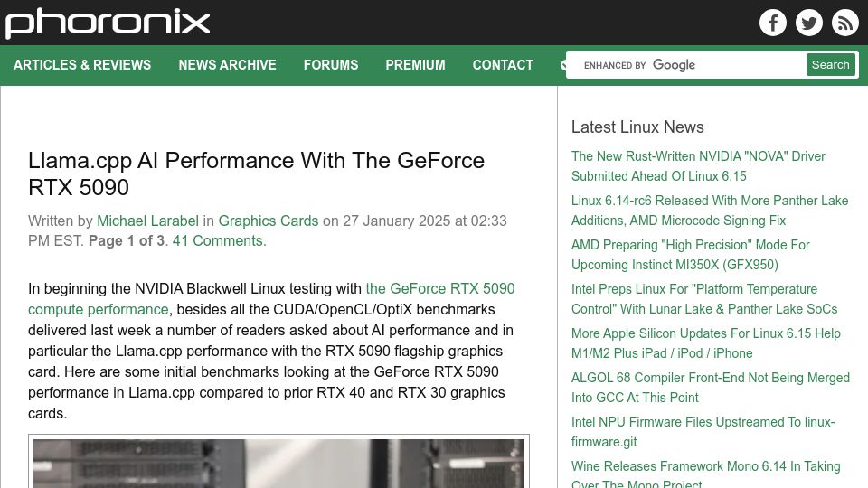Open the RSS feed icon
The image size is (868, 488).
pyautogui.click(x=844, y=23)
